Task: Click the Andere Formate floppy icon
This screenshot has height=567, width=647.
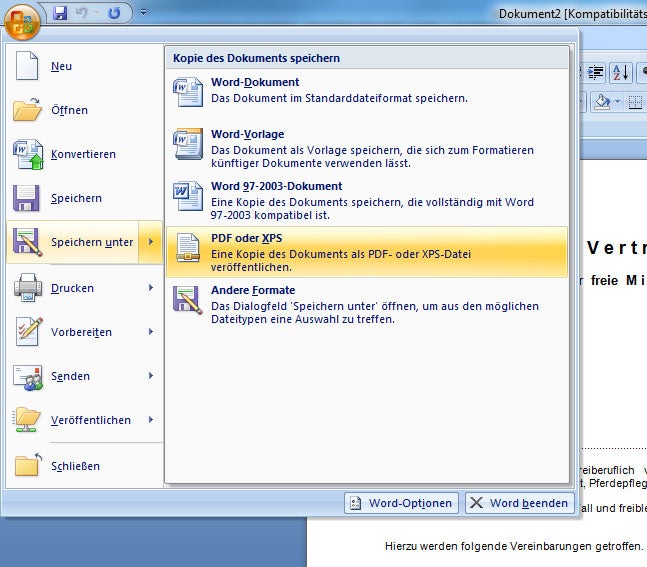Action: [188, 300]
